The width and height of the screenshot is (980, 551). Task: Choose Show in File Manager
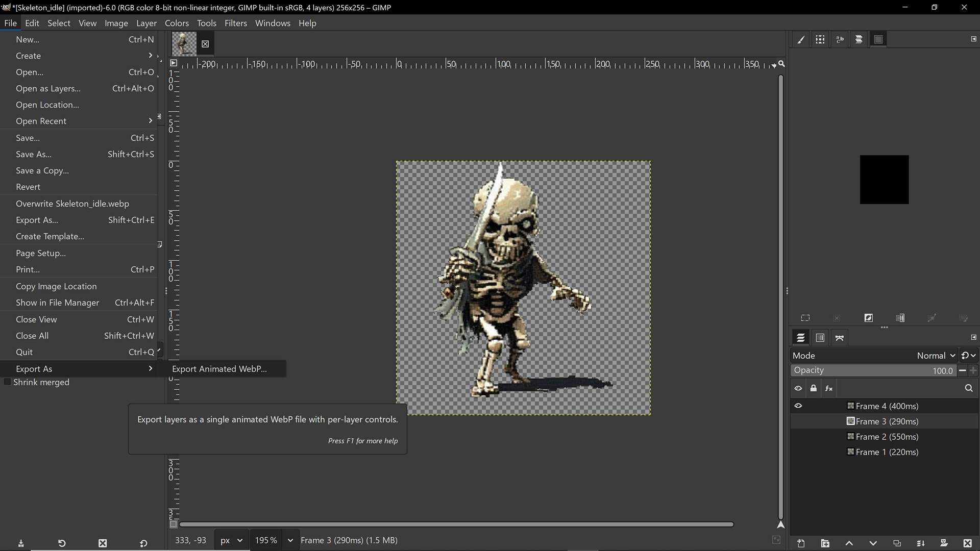pyautogui.click(x=79, y=303)
